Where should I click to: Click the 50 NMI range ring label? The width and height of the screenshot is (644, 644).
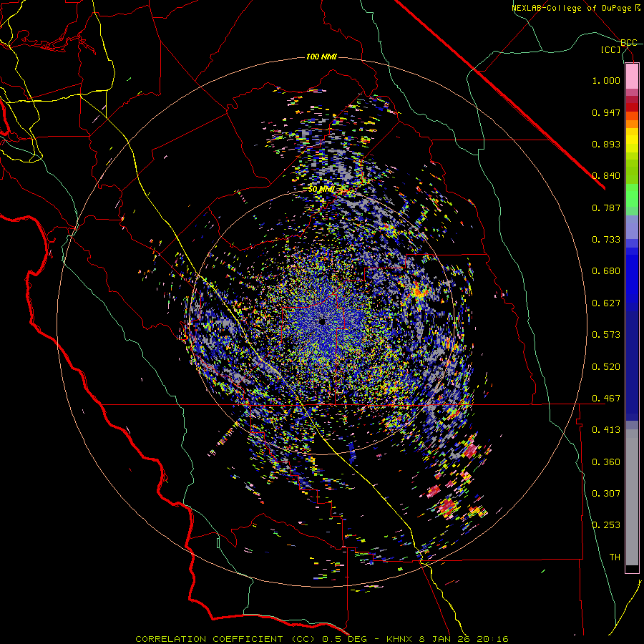[321, 190]
